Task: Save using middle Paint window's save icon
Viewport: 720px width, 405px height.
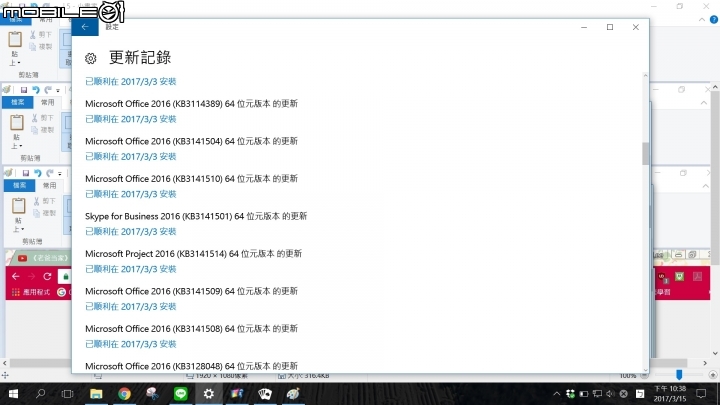Action: click(23, 90)
